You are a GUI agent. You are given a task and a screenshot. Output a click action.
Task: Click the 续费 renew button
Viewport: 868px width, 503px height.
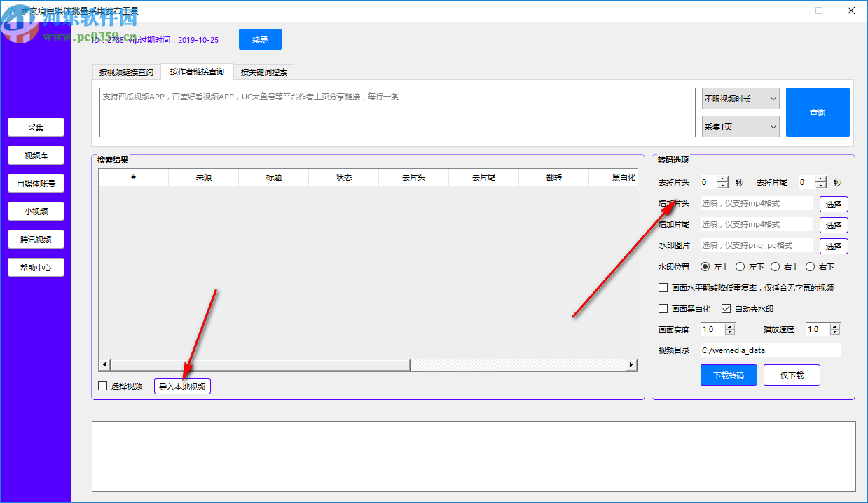(260, 40)
